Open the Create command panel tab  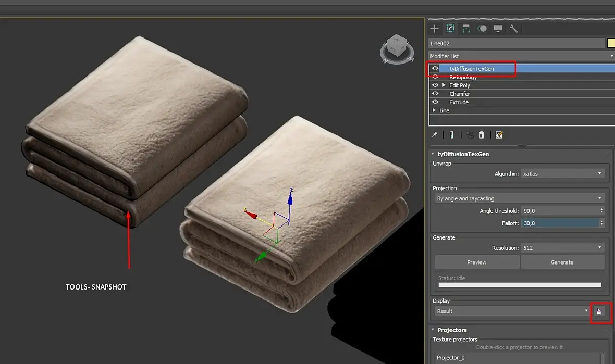pos(435,29)
